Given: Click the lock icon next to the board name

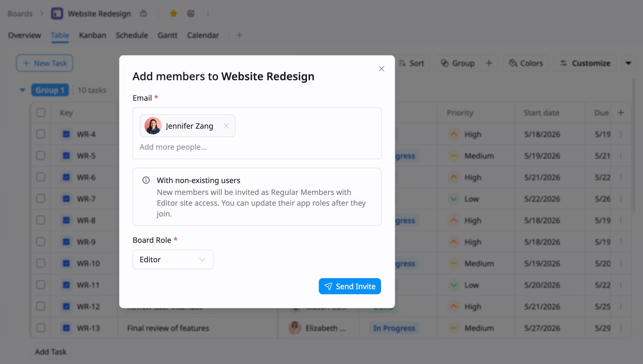Looking at the screenshot, I should click(x=143, y=13).
